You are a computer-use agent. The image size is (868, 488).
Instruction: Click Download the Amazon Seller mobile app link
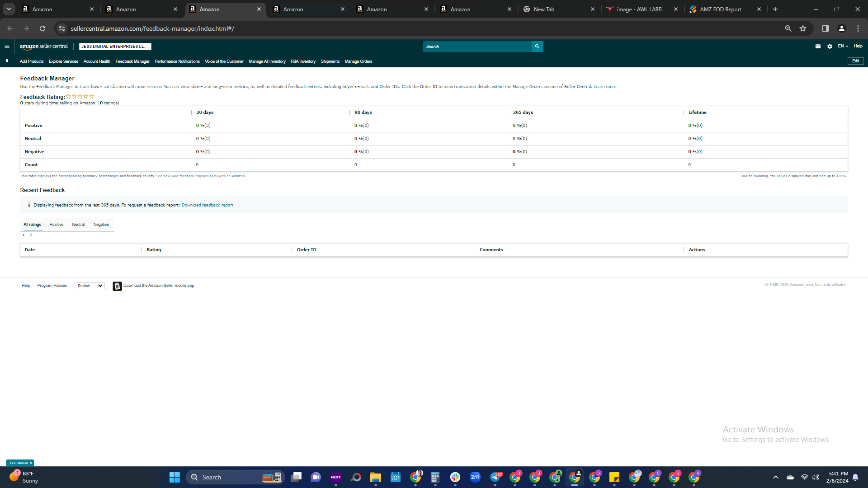tap(159, 286)
